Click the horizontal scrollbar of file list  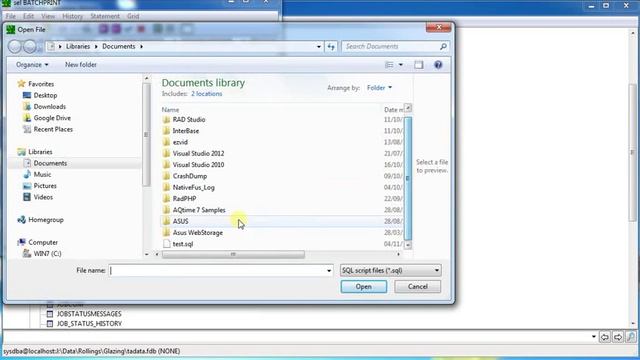(x=233, y=254)
